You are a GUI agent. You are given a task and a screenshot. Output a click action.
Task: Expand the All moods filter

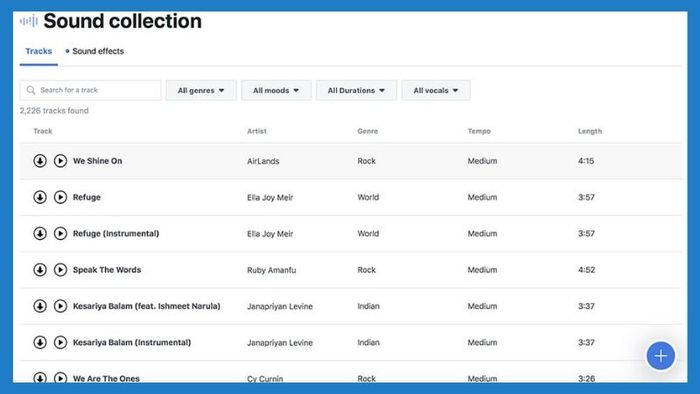276,90
